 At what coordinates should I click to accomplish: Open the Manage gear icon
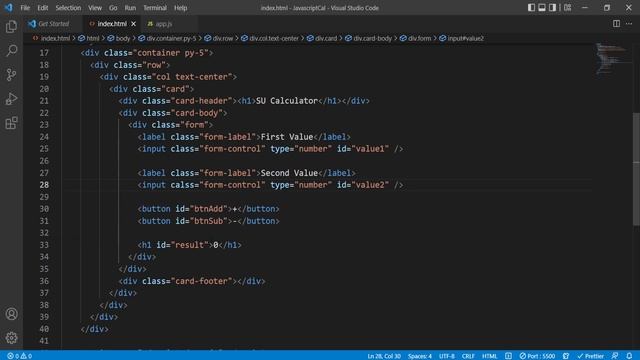[11, 338]
